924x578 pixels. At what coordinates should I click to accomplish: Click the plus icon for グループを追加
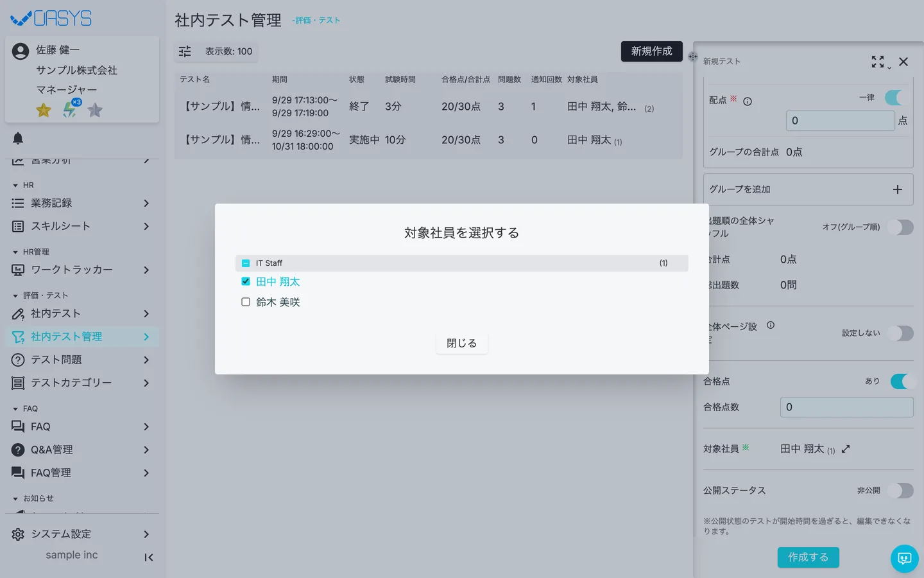898,189
